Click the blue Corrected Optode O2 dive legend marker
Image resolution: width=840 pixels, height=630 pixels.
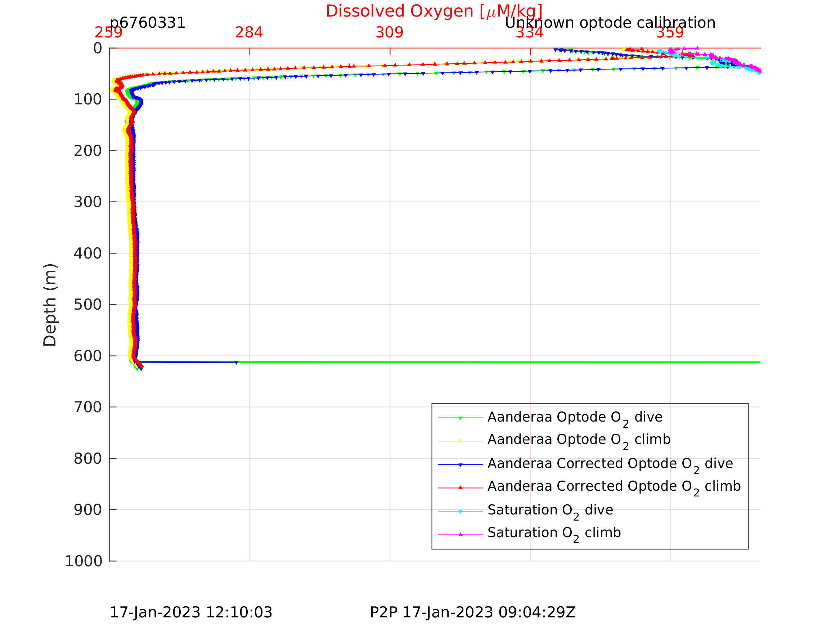460,465
